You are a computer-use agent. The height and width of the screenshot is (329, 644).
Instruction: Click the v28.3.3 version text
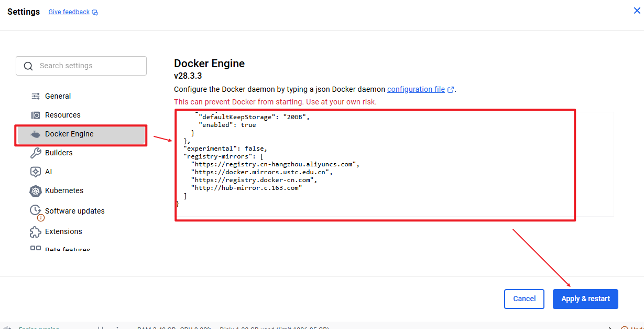pos(188,76)
